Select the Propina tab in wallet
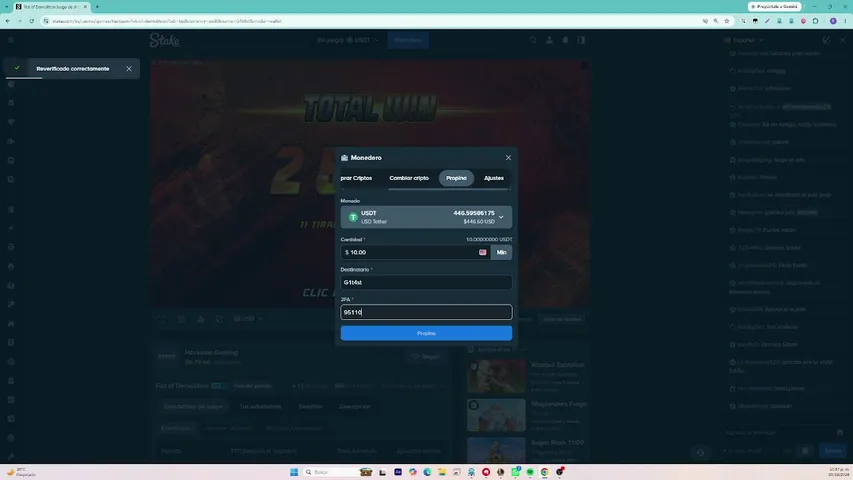Viewport: 853px width, 480px height. [x=456, y=178]
